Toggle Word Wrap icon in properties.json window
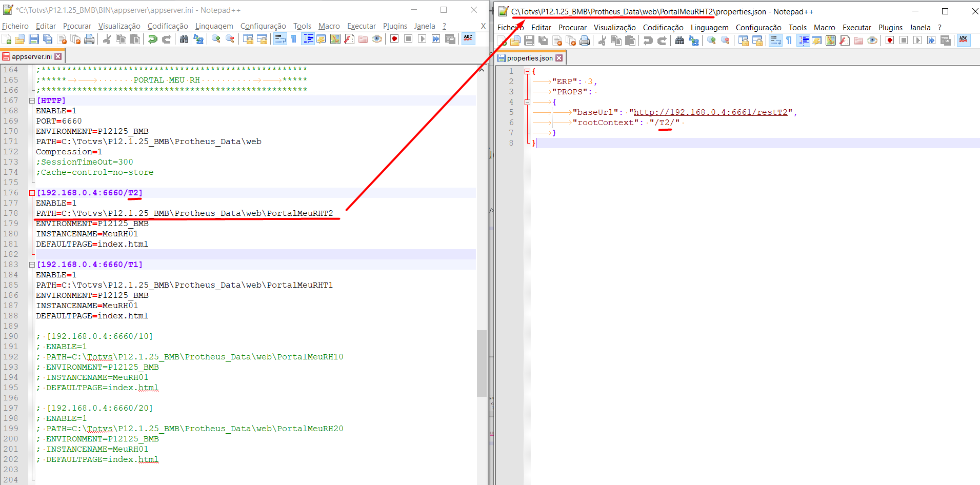 775,41
